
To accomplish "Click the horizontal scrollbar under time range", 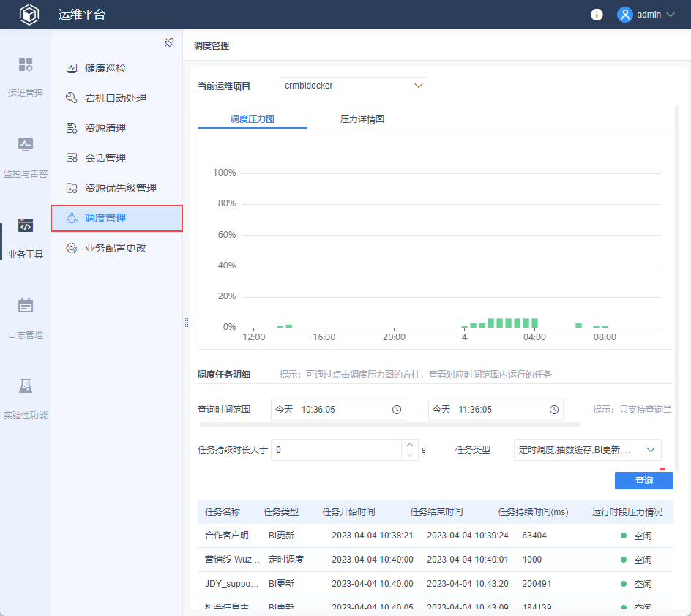I will click(x=389, y=424).
